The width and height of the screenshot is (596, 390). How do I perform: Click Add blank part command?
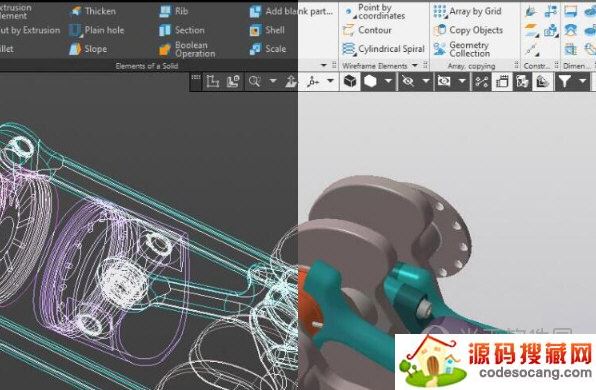pyautogui.click(x=291, y=11)
